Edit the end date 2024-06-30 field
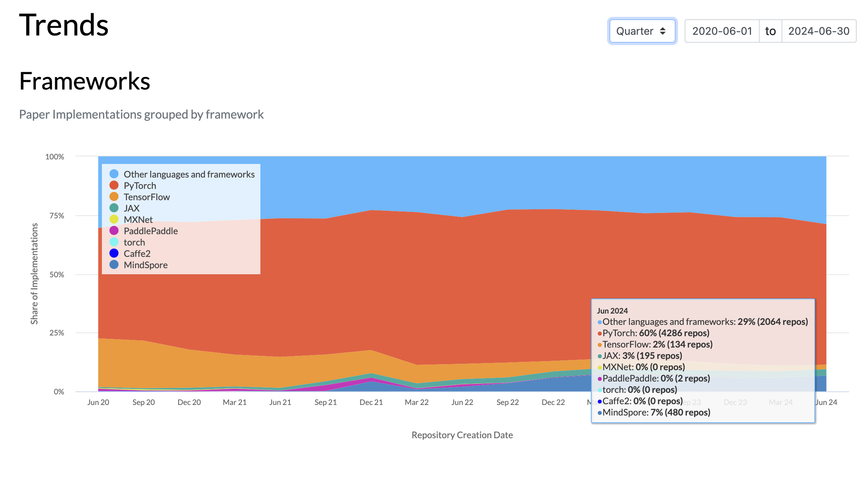The height and width of the screenshot is (479, 868). [819, 31]
